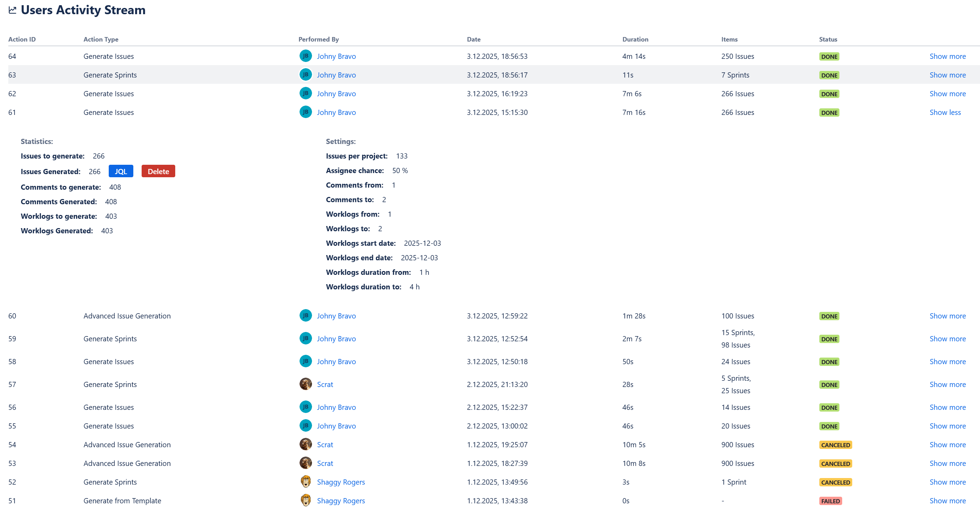Expand action 54 canceled row details

[x=947, y=444]
